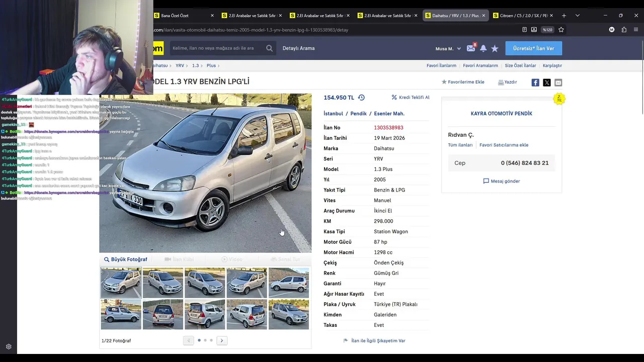Open the list all tabs chevron
The image size is (644, 362).
tap(577, 16)
